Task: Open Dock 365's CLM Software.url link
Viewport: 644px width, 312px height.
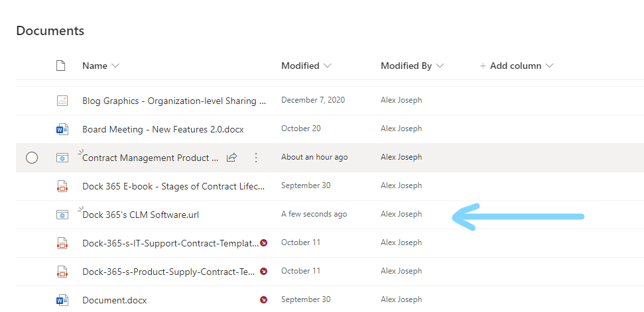Action: [x=141, y=215]
